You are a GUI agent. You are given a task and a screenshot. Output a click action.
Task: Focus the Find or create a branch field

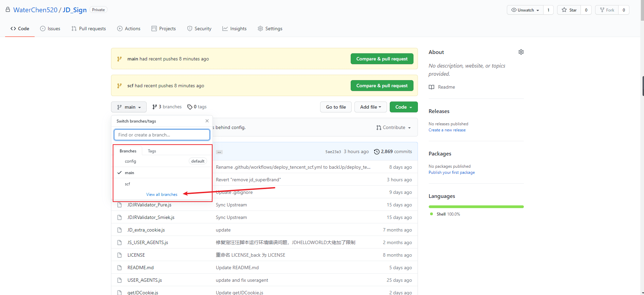(x=162, y=135)
